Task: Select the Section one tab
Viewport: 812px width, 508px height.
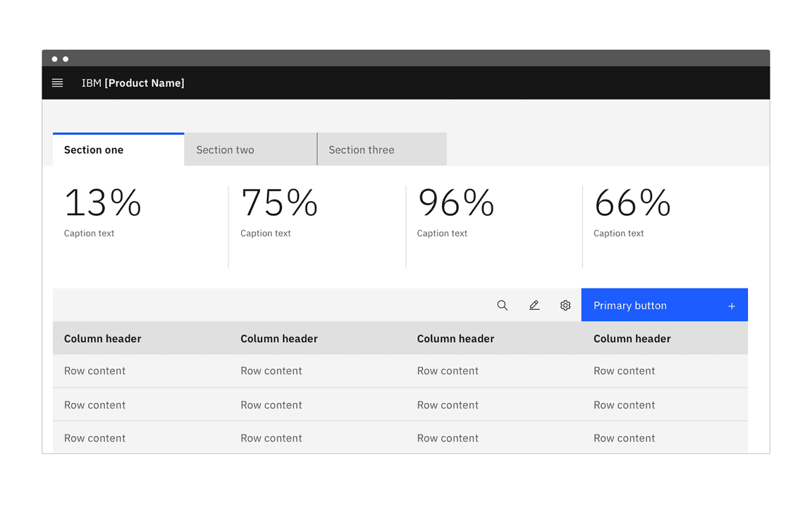Action: pos(94,150)
